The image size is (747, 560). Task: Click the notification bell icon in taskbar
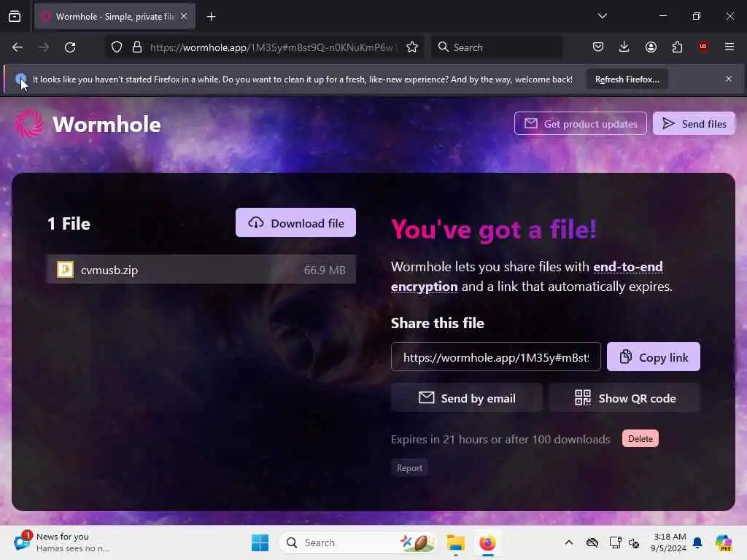pos(697,542)
